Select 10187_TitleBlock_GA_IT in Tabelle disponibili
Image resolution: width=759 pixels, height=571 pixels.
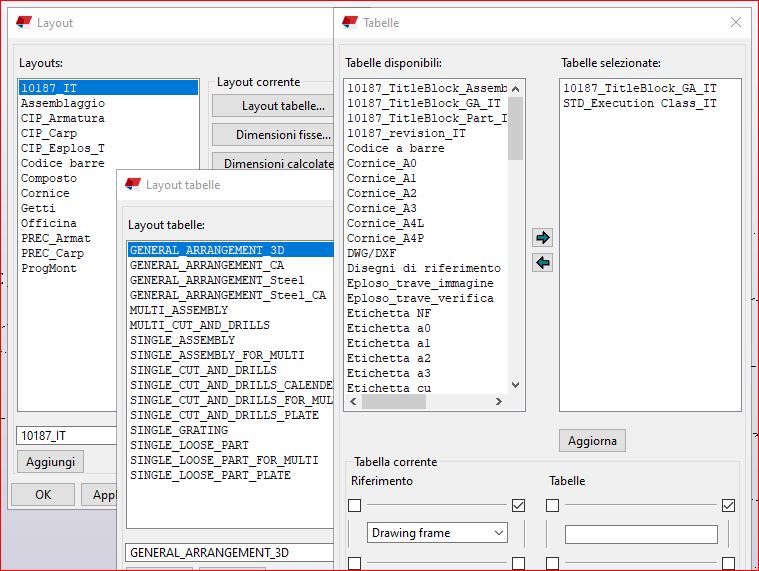tap(424, 103)
